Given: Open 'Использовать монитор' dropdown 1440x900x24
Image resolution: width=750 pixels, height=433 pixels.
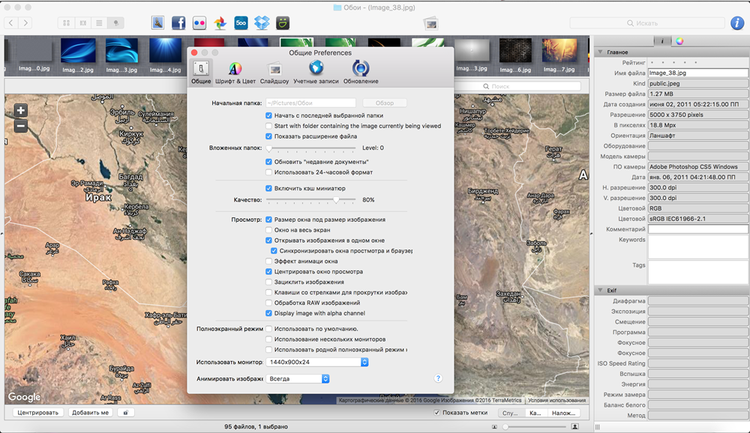Looking at the screenshot, I should [317, 362].
